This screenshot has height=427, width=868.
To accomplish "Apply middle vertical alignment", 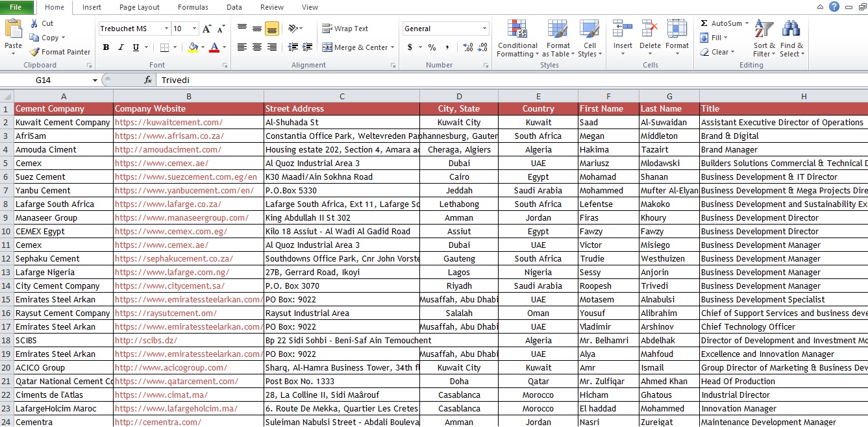I will click(x=257, y=29).
